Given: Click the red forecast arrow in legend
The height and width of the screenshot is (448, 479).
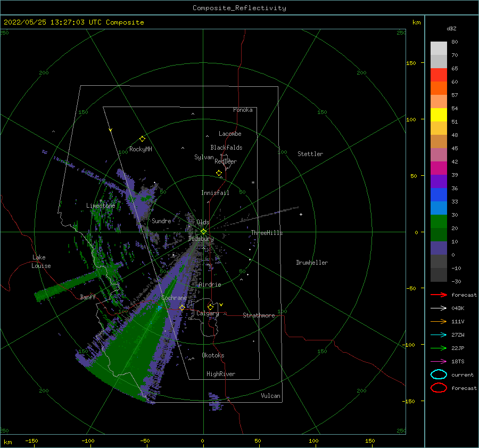Looking at the screenshot, I should (x=439, y=295).
